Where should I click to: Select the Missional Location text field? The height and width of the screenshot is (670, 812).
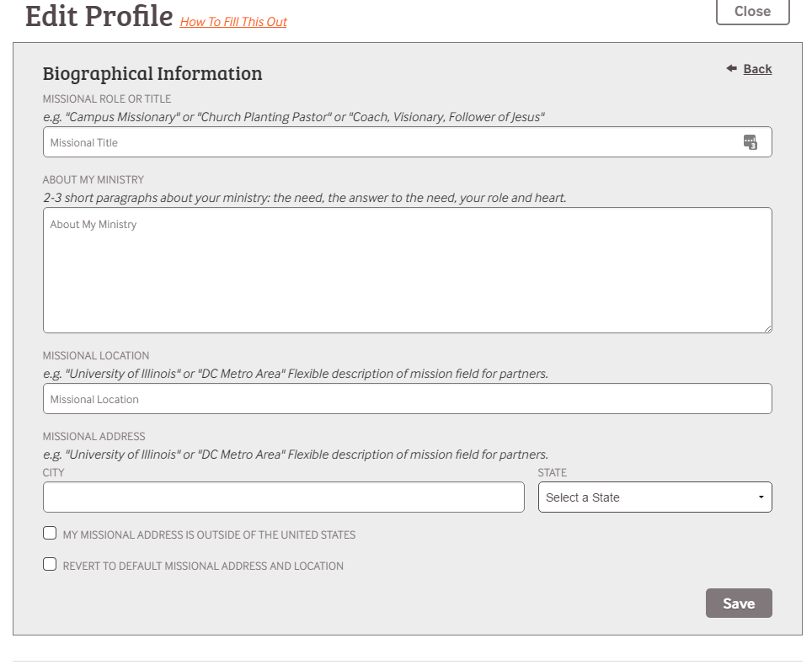click(x=407, y=399)
